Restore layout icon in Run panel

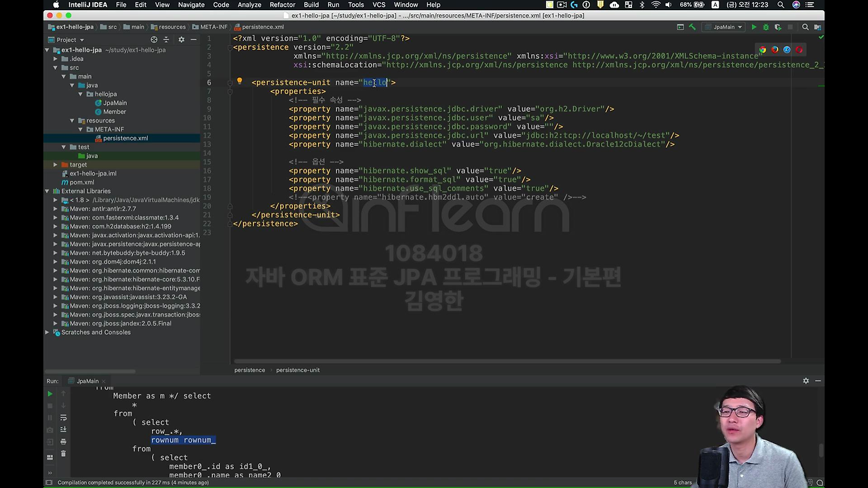click(x=50, y=457)
